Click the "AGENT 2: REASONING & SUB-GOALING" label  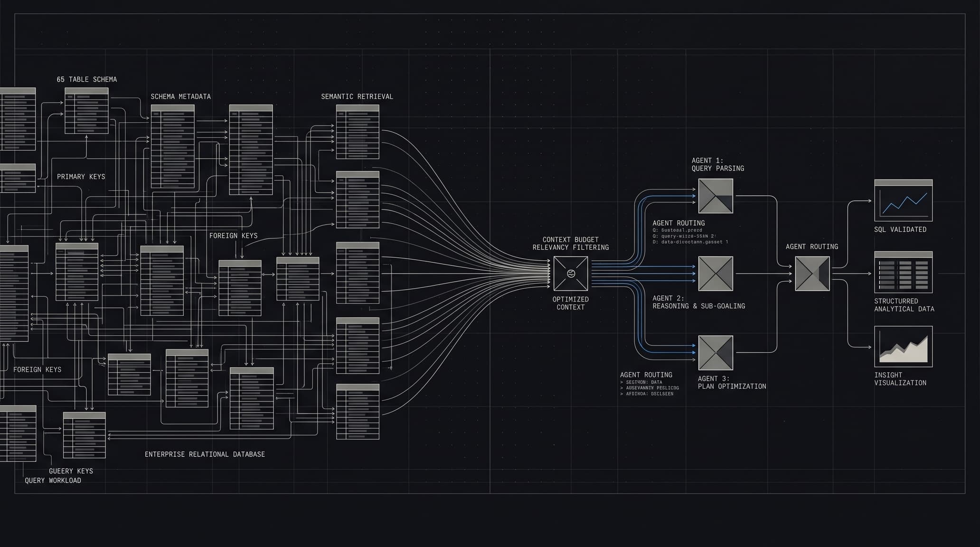pos(699,302)
